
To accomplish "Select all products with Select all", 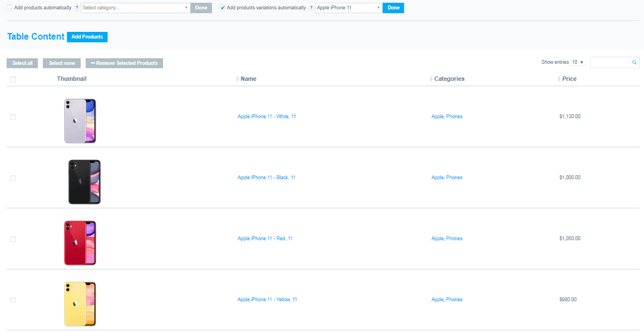I will coord(22,63).
